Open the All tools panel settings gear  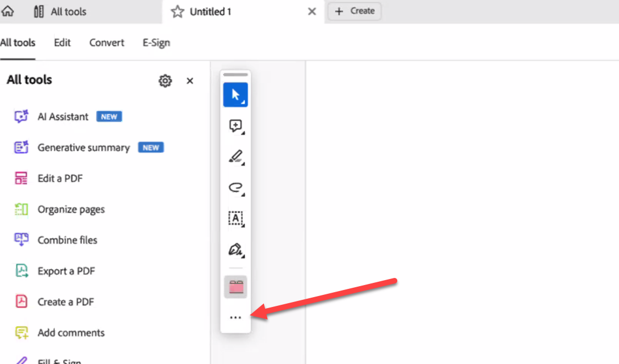click(x=165, y=81)
